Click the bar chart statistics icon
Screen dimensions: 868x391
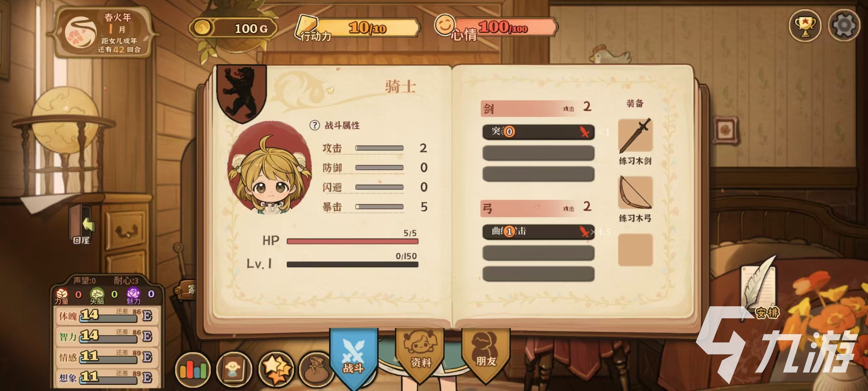click(193, 370)
